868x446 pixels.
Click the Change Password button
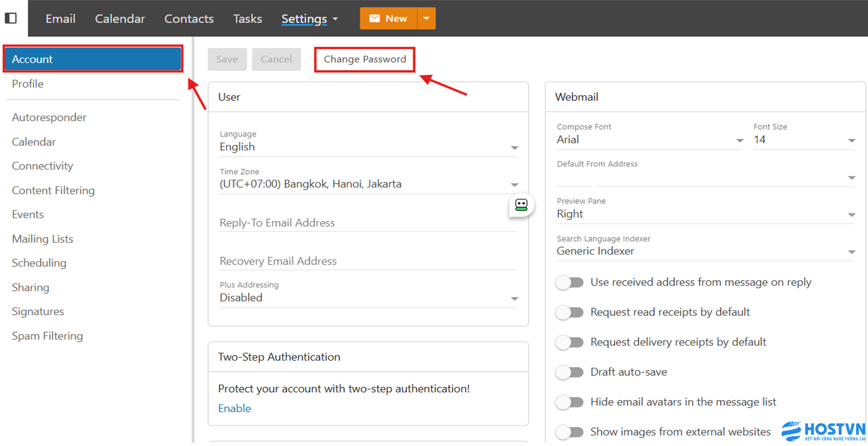pyautogui.click(x=365, y=59)
